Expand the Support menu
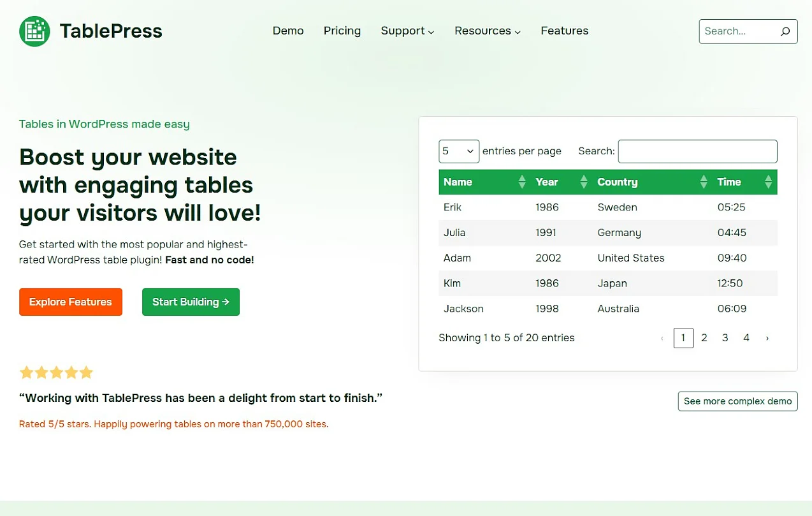This screenshot has width=812, height=516. 407,31
